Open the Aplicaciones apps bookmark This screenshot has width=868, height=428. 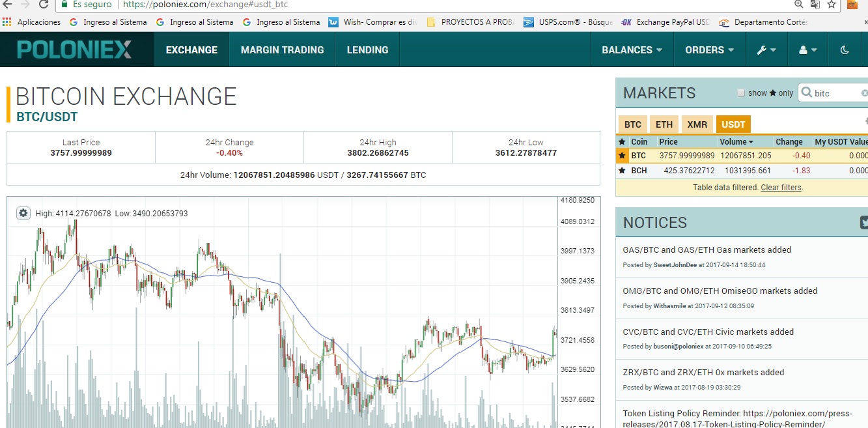(x=31, y=22)
